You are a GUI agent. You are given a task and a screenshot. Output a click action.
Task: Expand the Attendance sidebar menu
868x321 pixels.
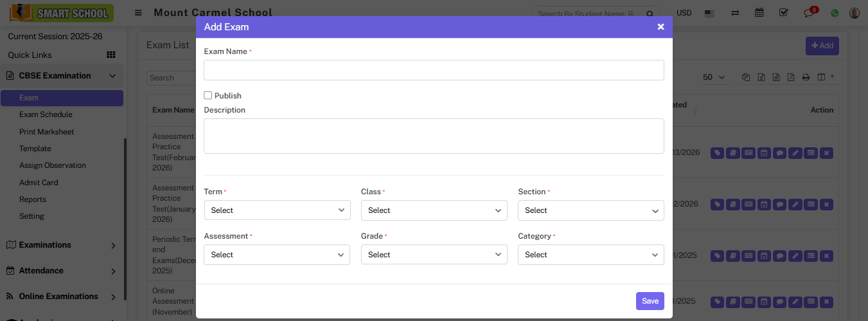tap(61, 271)
